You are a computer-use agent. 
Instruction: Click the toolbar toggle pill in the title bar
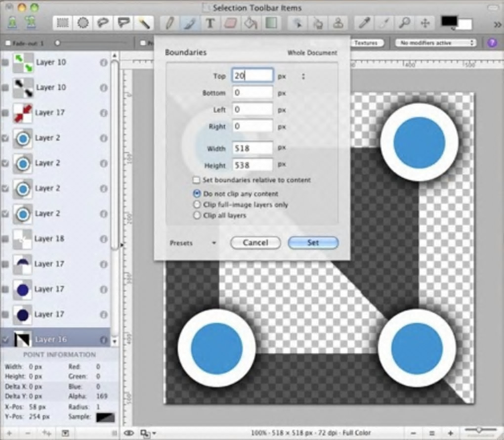coord(493,8)
